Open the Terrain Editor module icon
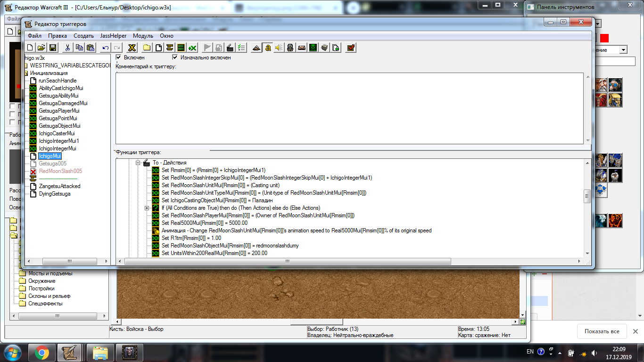The height and width of the screenshot is (362, 644). point(256,48)
